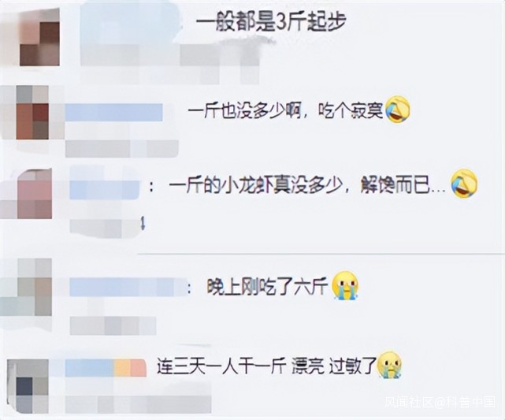
Task: Click the crying-laughing emoji after 吃个寂寞
Action: 398,110
